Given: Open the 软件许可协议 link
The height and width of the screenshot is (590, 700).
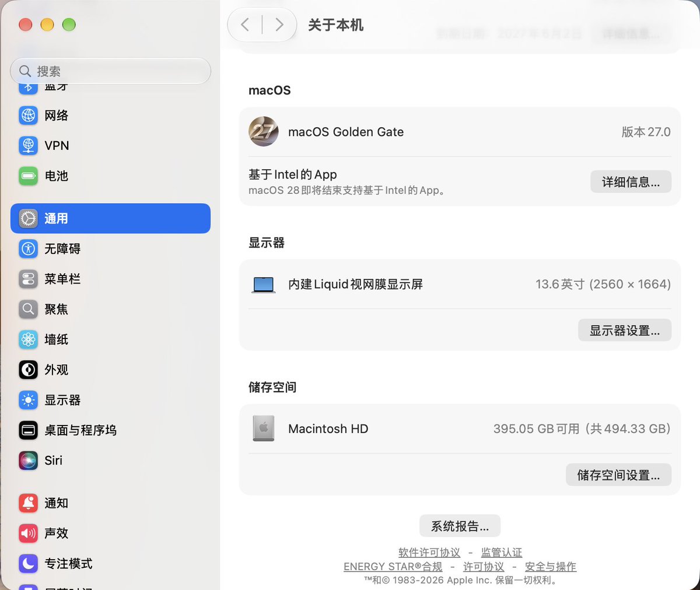Looking at the screenshot, I should point(429,552).
